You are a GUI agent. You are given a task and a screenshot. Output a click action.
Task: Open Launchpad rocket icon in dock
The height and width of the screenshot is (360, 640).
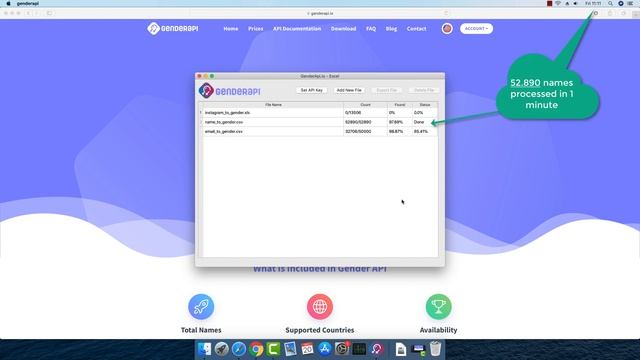pos(222,349)
